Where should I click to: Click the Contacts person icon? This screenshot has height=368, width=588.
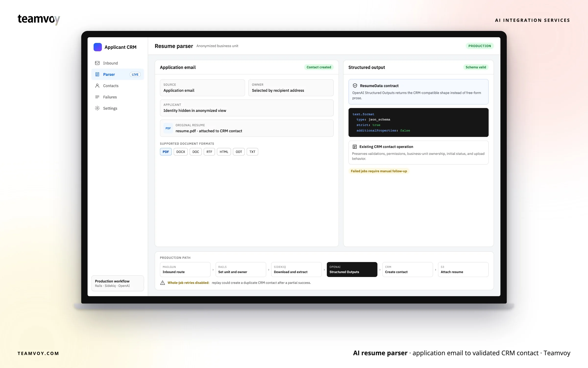coord(97,86)
